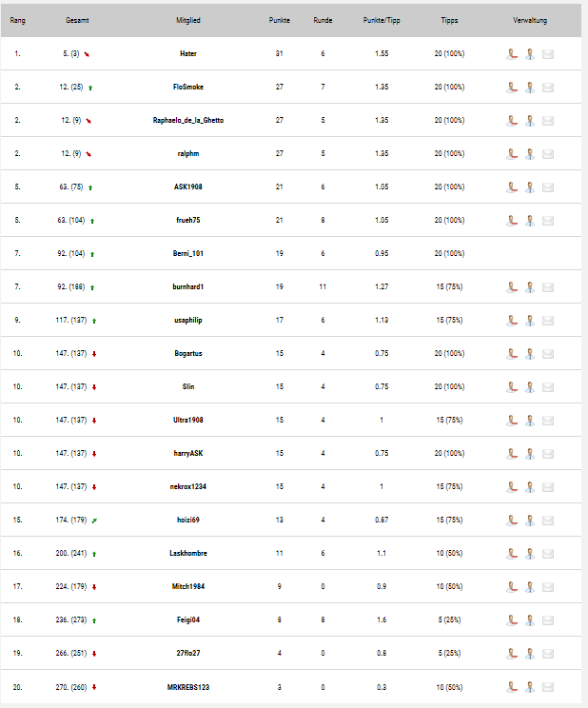Sort the table by the Punkte column header
This screenshot has width=588, height=708.
tap(280, 20)
